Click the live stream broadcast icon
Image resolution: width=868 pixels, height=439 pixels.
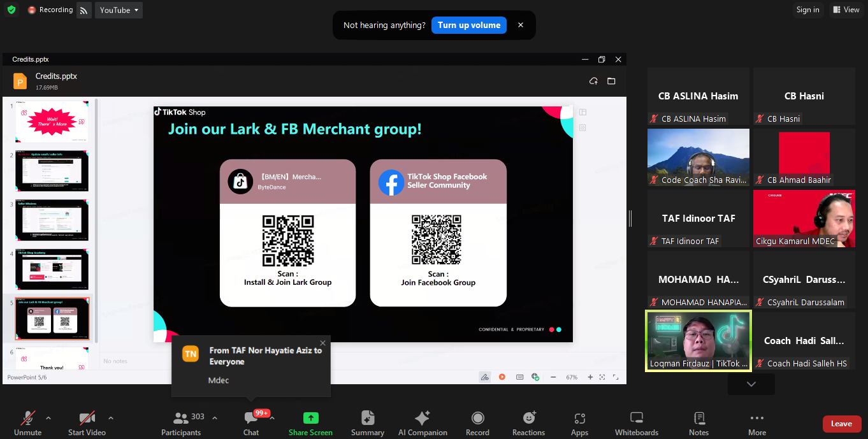click(84, 10)
